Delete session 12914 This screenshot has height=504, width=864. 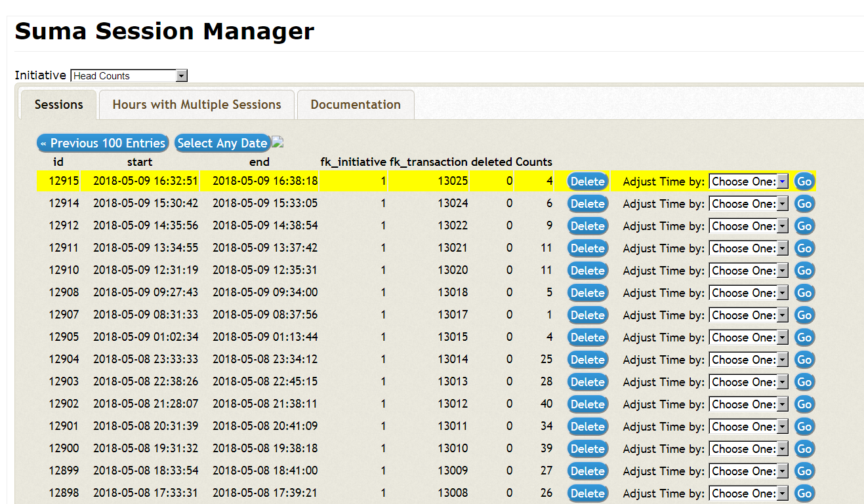(587, 204)
